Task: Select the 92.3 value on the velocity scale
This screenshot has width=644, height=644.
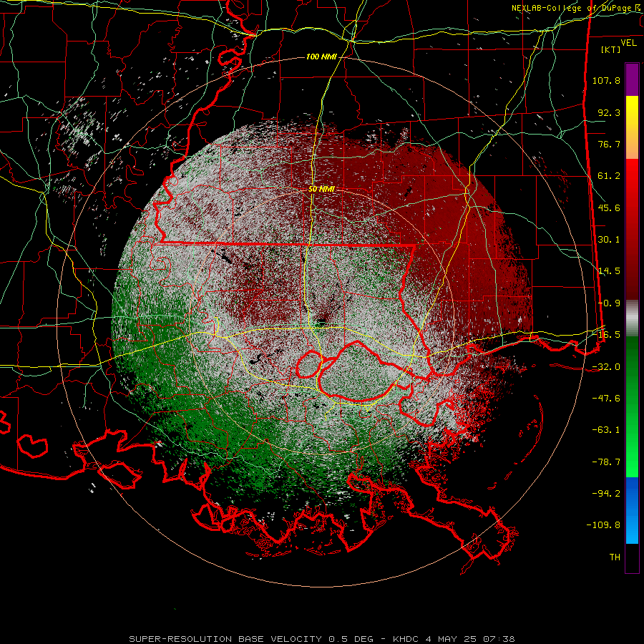Action: [x=609, y=112]
